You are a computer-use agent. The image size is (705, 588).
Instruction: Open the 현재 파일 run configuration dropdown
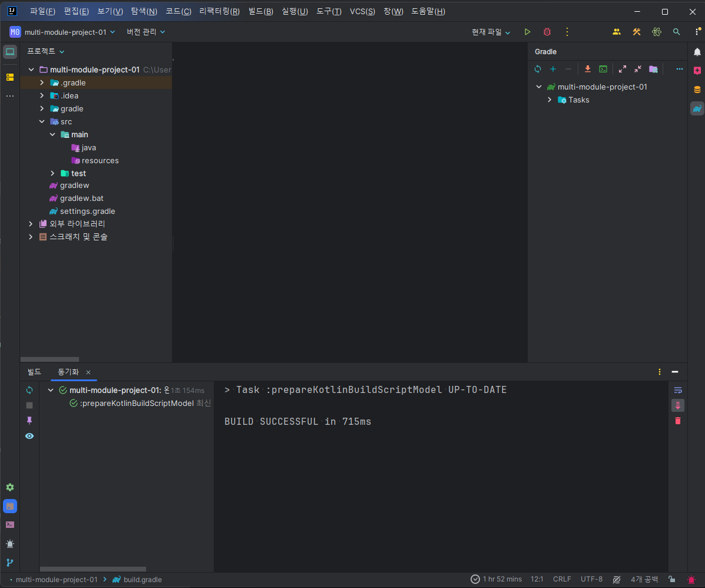coord(491,32)
